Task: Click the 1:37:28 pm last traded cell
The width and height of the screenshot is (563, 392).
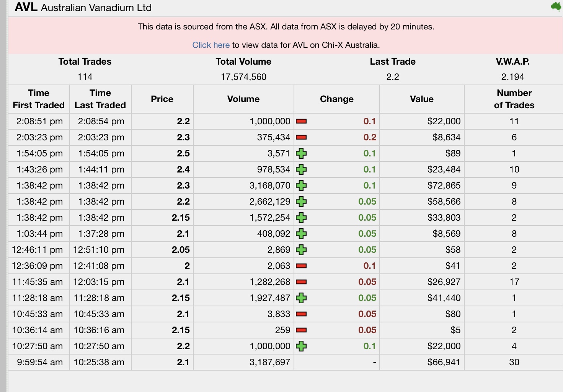Action: (x=100, y=234)
